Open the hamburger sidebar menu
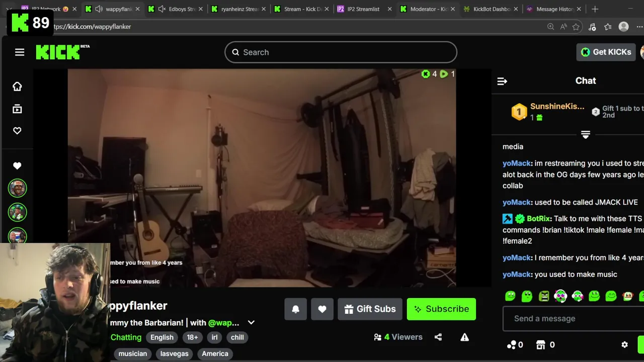The image size is (644, 362). coord(20,52)
